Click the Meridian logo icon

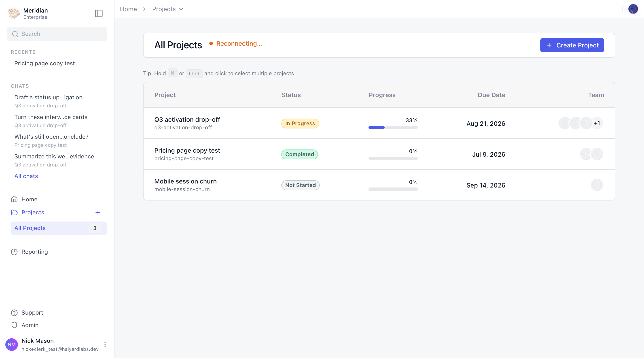click(14, 13)
